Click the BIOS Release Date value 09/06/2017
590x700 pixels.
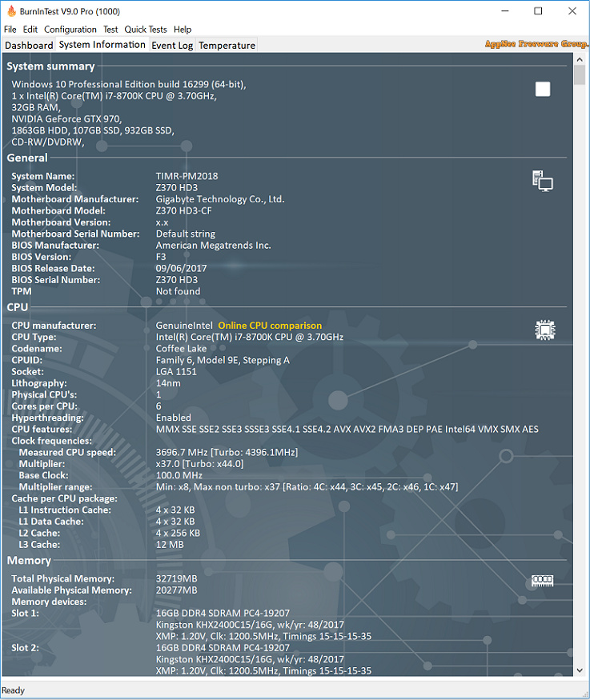point(181,268)
